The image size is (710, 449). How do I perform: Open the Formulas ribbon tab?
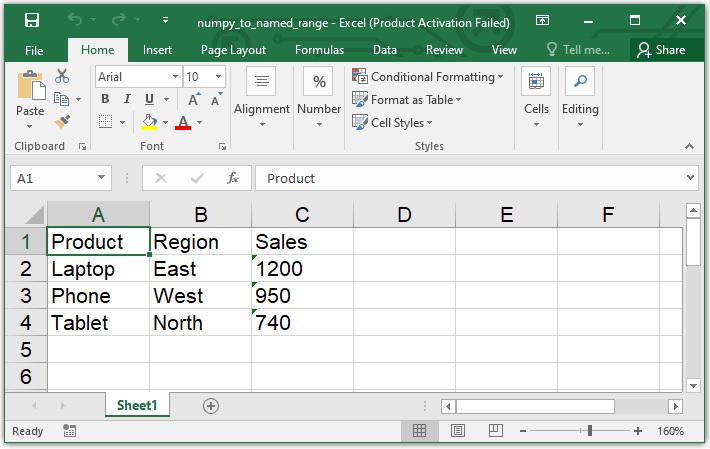(319, 50)
